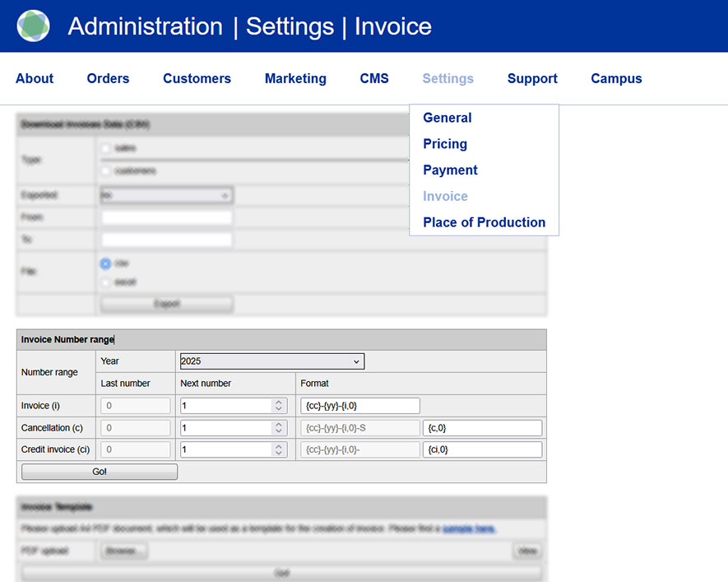Click the Credit invoice {ci,0} format field
This screenshot has width=728, height=582.
pyautogui.click(x=482, y=449)
